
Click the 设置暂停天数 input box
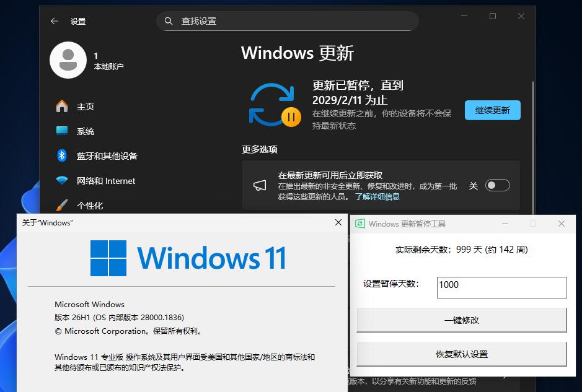pos(502,287)
